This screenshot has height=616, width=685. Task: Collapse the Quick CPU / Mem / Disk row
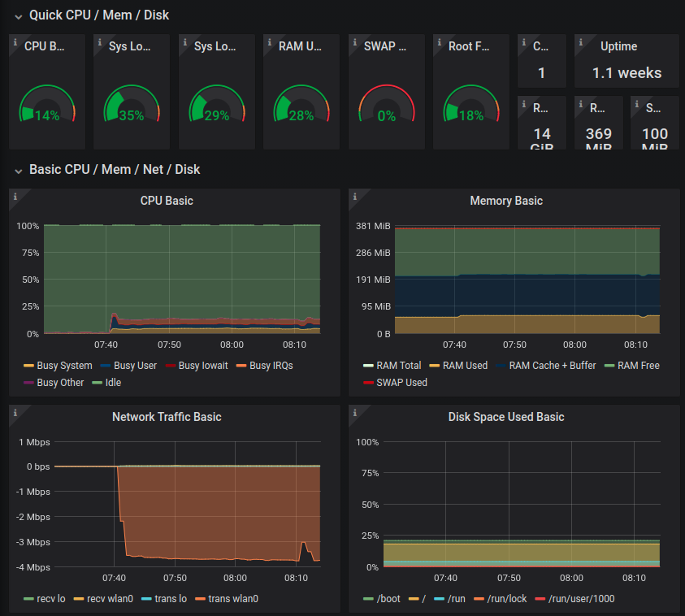(19, 16)
